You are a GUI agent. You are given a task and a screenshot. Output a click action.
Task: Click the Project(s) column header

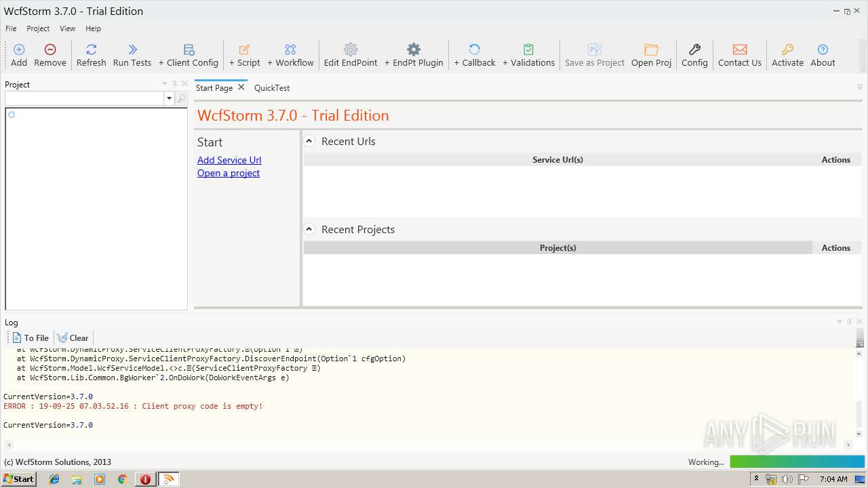point(557,248)
